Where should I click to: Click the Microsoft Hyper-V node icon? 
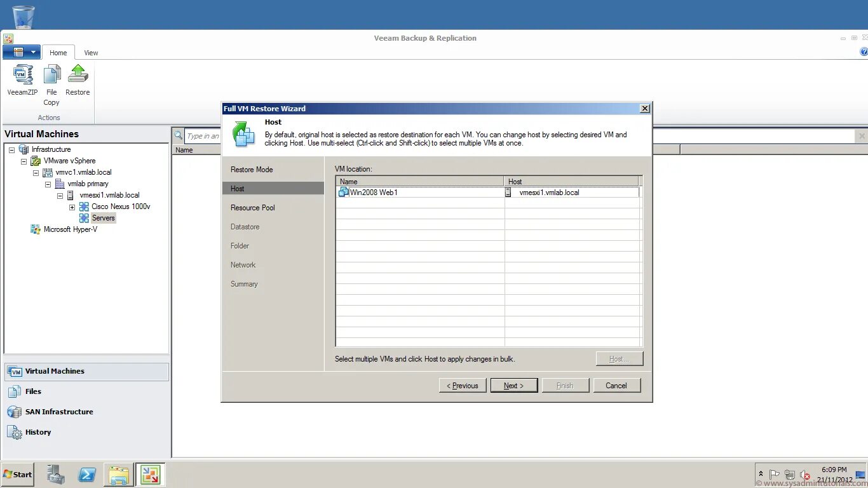pyautogui.click(x=36, y=229)
